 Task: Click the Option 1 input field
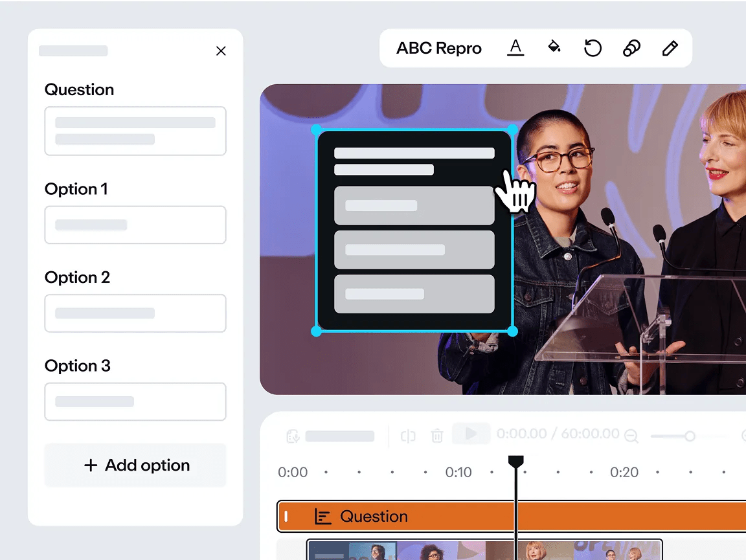tap(135, 225)
